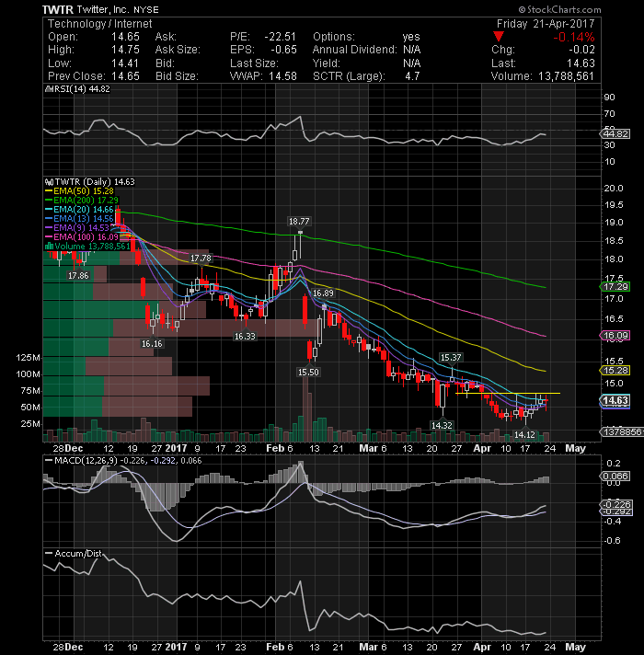Click the EPS value -0.65
Image resolution: width=644 pixels, height=655 pixels.
(x=283, y=50)
